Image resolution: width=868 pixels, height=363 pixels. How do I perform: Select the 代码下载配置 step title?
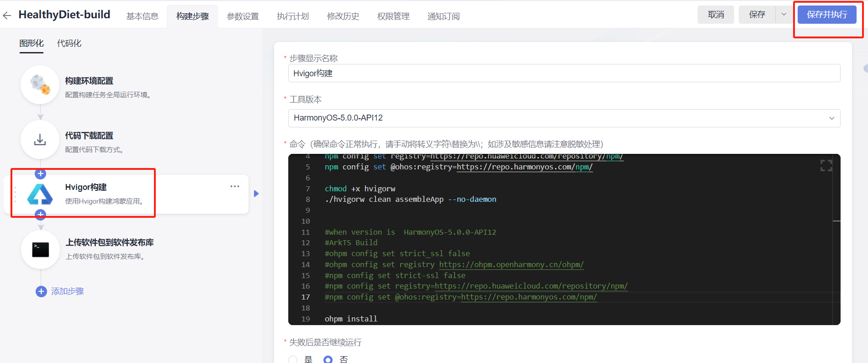click(89, 136)
